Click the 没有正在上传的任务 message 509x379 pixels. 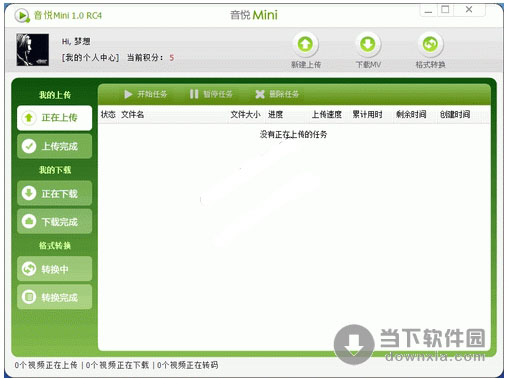(x=293, y=134)
